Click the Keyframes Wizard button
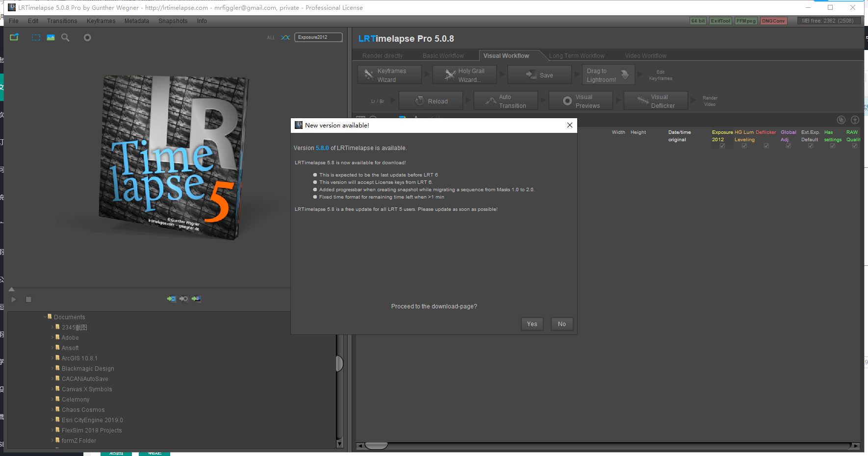The image size is (868, 456). [390, 75]
